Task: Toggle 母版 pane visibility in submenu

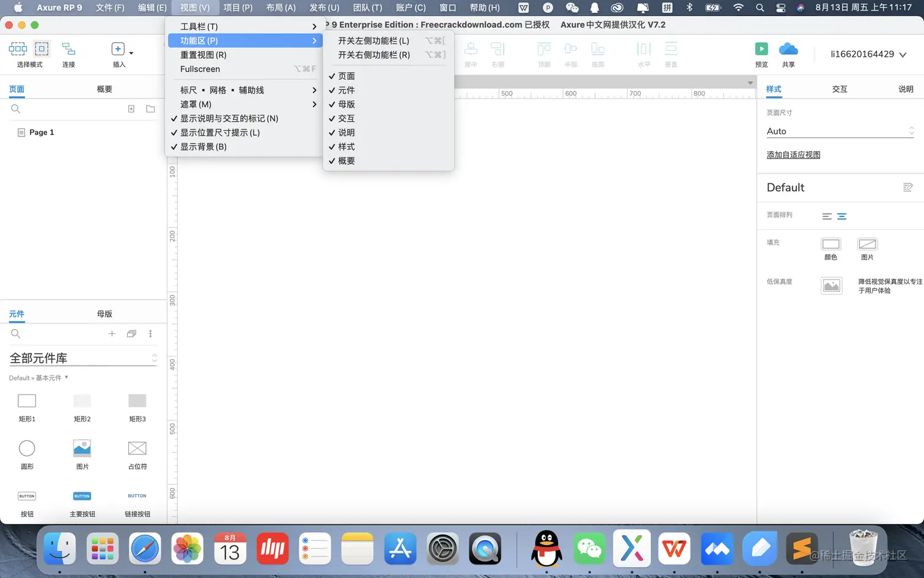Action: (389, 104)
